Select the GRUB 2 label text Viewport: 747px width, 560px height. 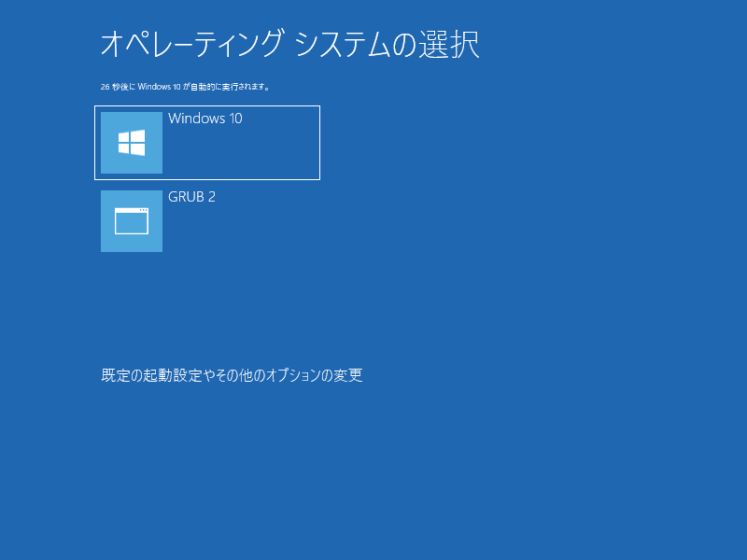point(192,197)
